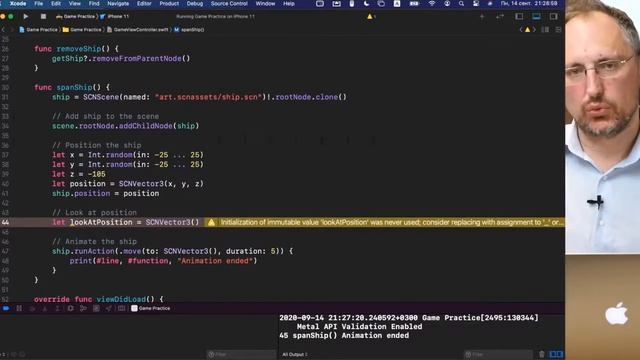Clear console with trash icon
The width and height of the screenshot is (640, 360).
[x=542, y=354]
